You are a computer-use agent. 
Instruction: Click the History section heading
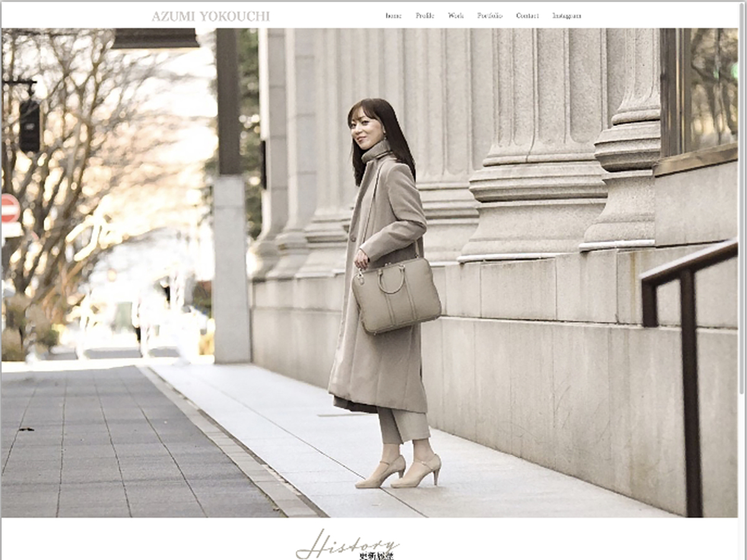(347, 544)
